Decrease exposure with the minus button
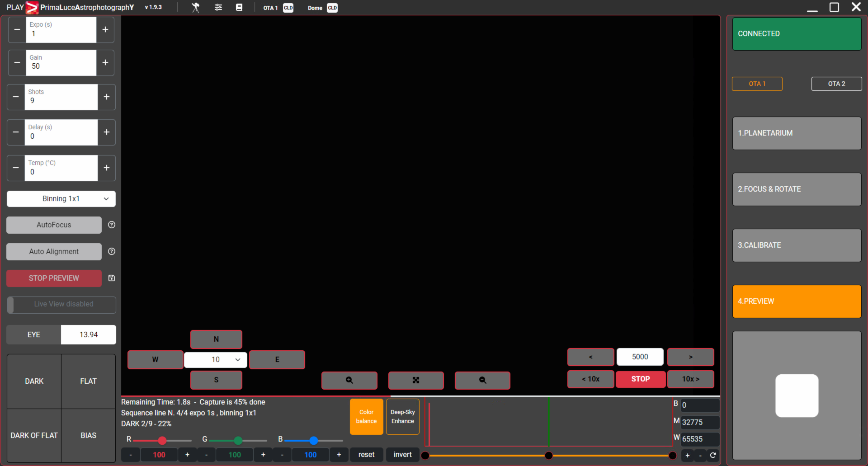868x466 pixels. click(x=17, y=29)
